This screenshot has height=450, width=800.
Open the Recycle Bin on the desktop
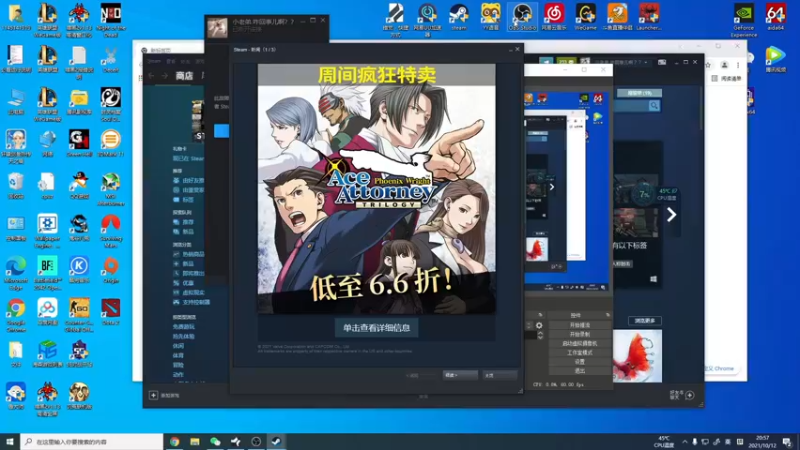tap(16, 186)
